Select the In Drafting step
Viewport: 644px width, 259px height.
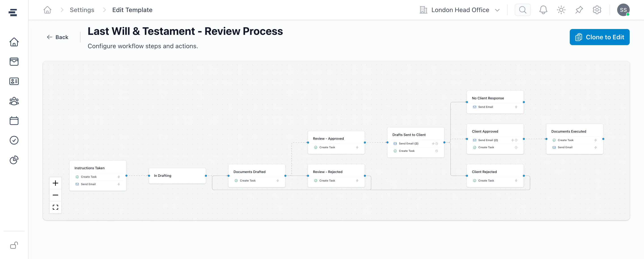[x=177, y=176]
